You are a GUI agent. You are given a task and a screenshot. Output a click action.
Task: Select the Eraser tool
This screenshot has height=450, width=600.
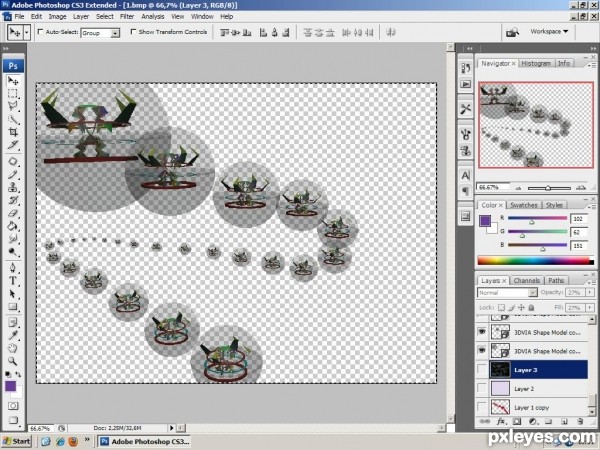click(13, 213)
